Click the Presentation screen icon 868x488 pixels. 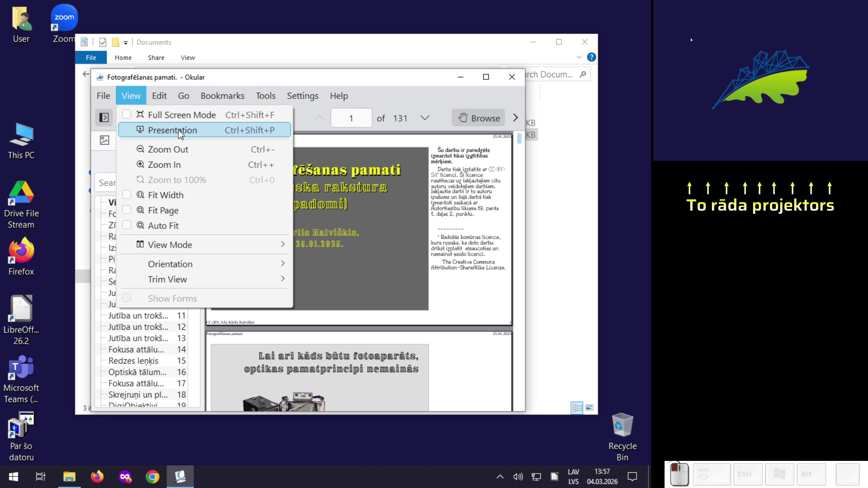coord(140,130)
